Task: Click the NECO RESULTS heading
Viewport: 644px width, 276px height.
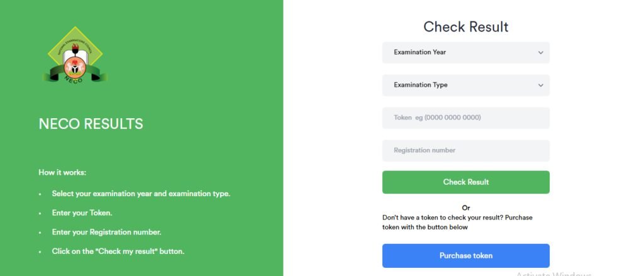Action: 91,124
